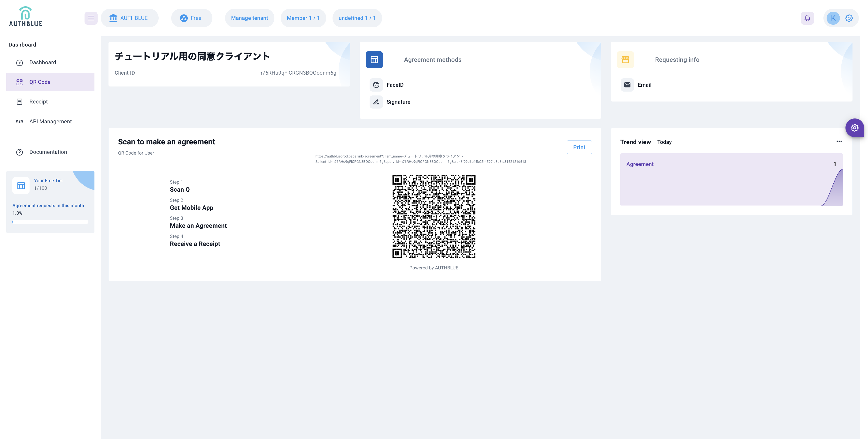Click the Email requesting info label

point(644,85)
